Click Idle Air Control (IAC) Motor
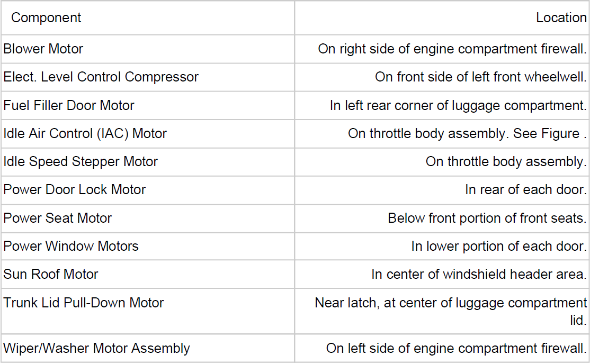590x364 pixels. pos(85,133)
